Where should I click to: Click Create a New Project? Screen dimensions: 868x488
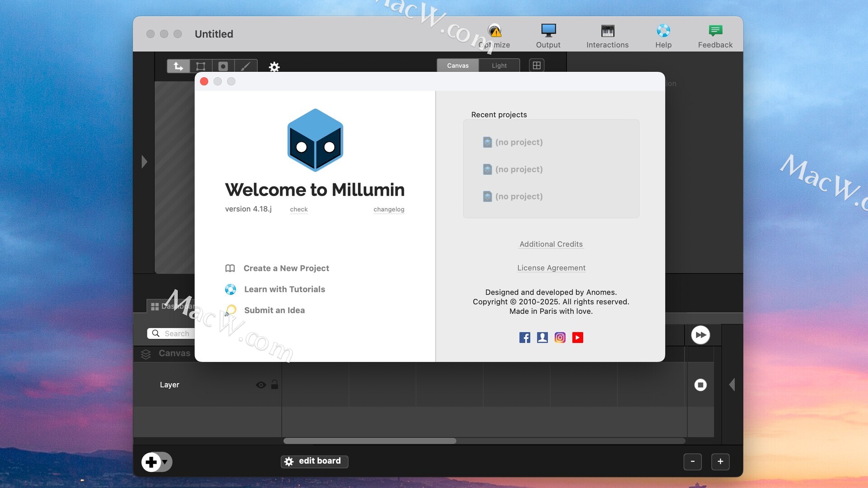286,268
